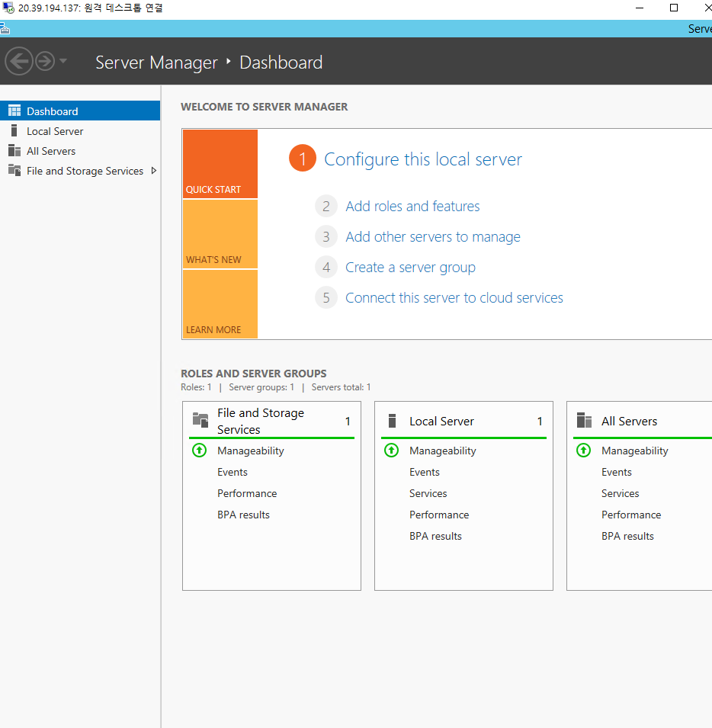
Task: Open Performance in All Servers tile
Action: pyautogui.click(x=631, y=515)
